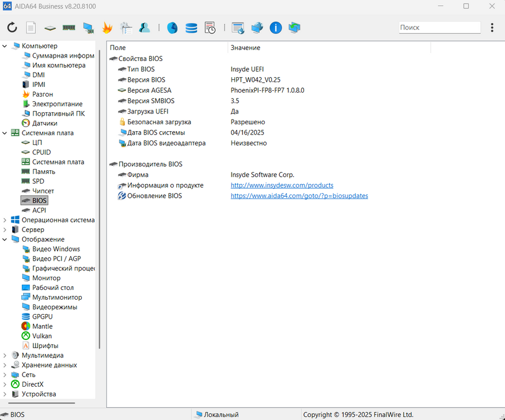Viewport: 505px width, 420px height.
Task: Click the memory module toolbar icon
Action: 69,28
